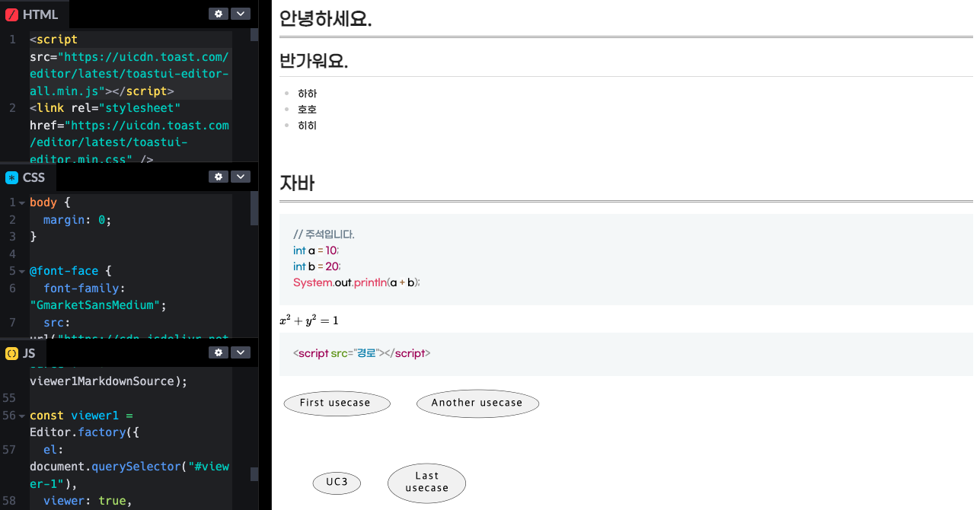The height and width of the screenshot is (510, 980).
Task: Click the Another usecase ellipse
Action: [x=477, y=403]
